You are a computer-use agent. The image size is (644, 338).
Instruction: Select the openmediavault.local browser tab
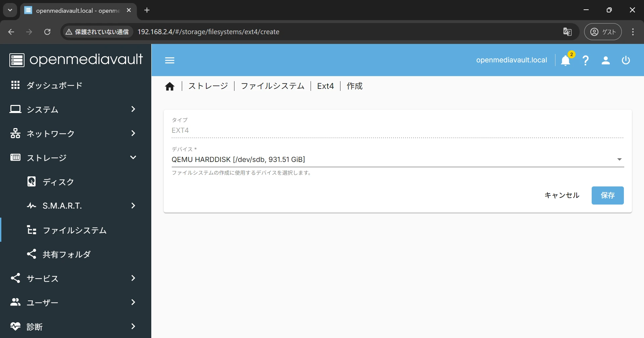(78, 10)
